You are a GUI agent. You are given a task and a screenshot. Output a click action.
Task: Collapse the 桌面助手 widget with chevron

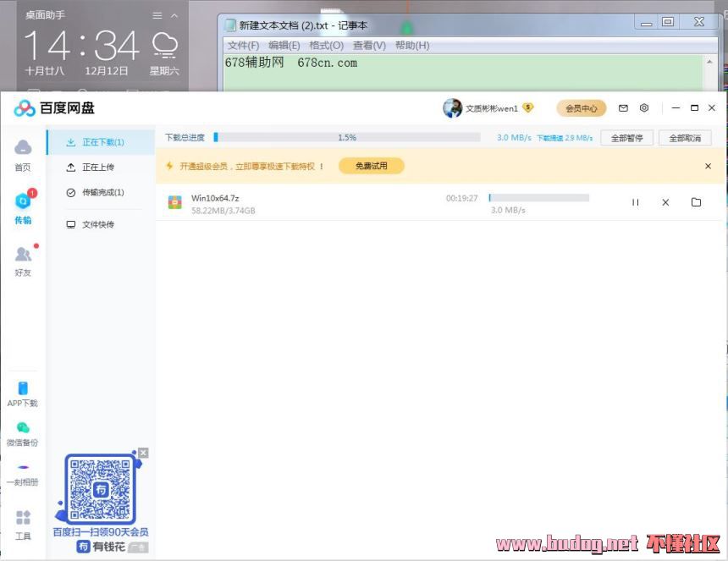(x=174, y=16)
